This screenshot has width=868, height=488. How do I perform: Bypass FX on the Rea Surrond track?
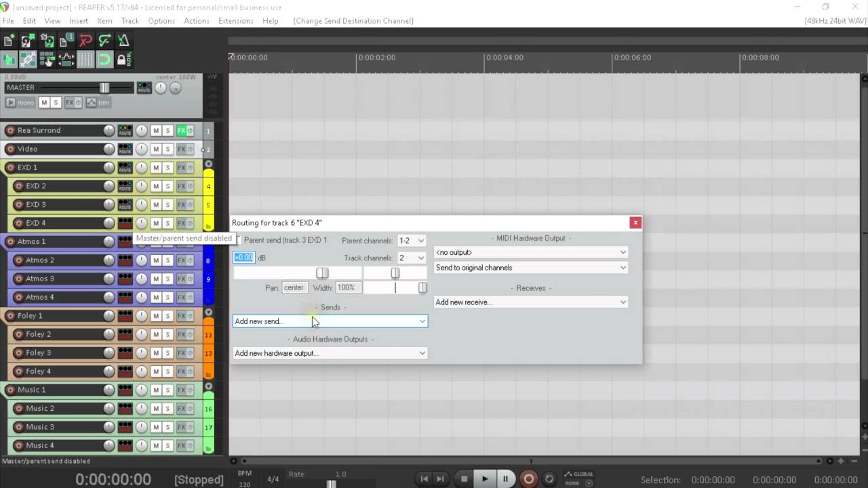pyautogui.click(x=190, y=130)
